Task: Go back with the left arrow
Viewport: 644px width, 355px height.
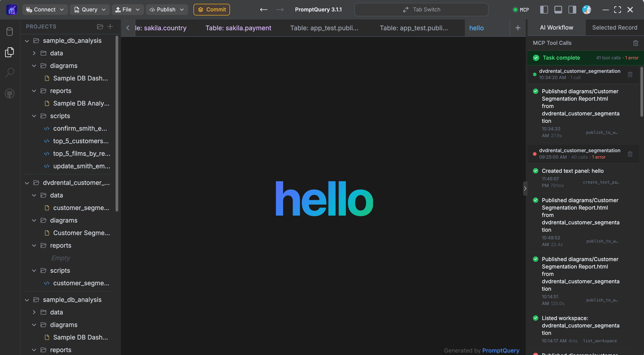Action: (x=264, y=10)
